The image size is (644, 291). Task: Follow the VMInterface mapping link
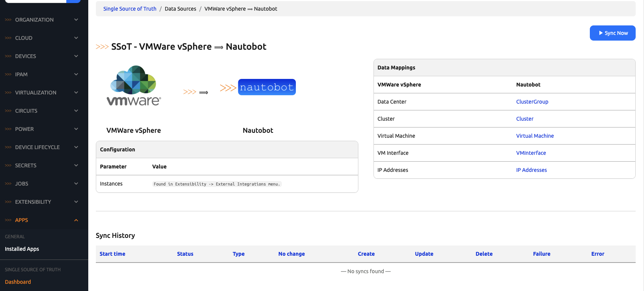pos(531,153)
